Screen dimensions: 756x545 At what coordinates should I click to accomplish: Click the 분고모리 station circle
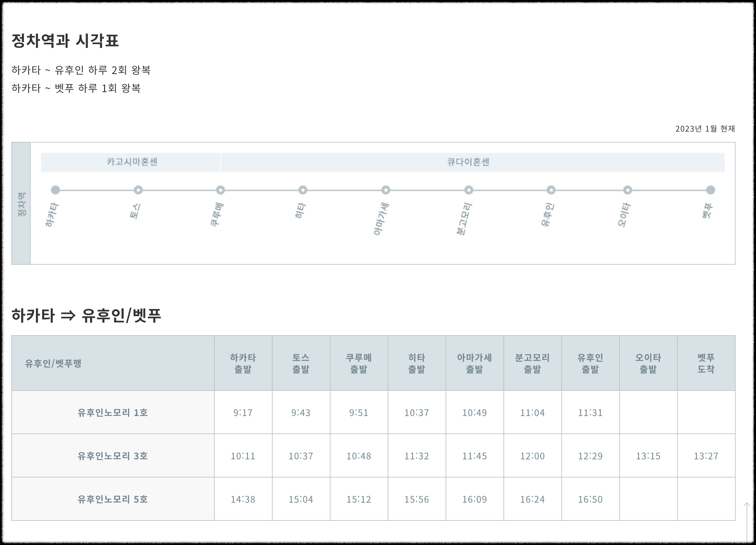tap(469, 190)
